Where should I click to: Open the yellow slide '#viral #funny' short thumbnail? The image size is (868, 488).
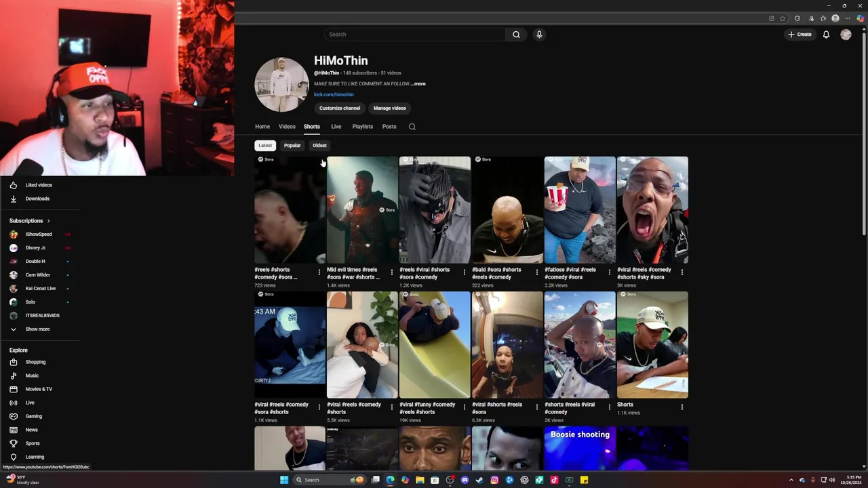point(435,345)
